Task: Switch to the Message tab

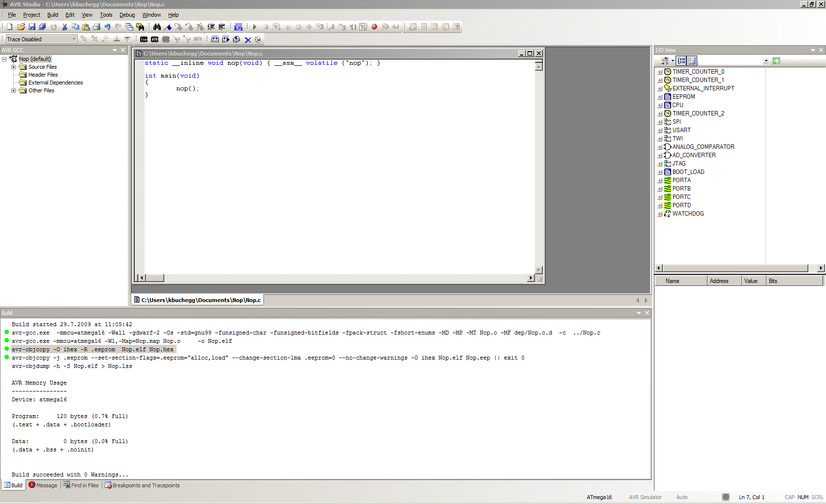Action: [43, 485]
